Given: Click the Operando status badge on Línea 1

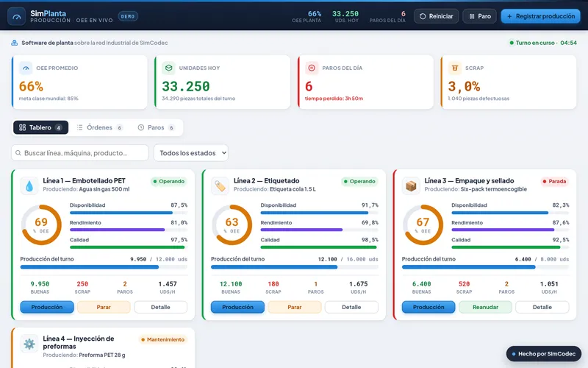Looking at the screenshot, I should (168, 181).
